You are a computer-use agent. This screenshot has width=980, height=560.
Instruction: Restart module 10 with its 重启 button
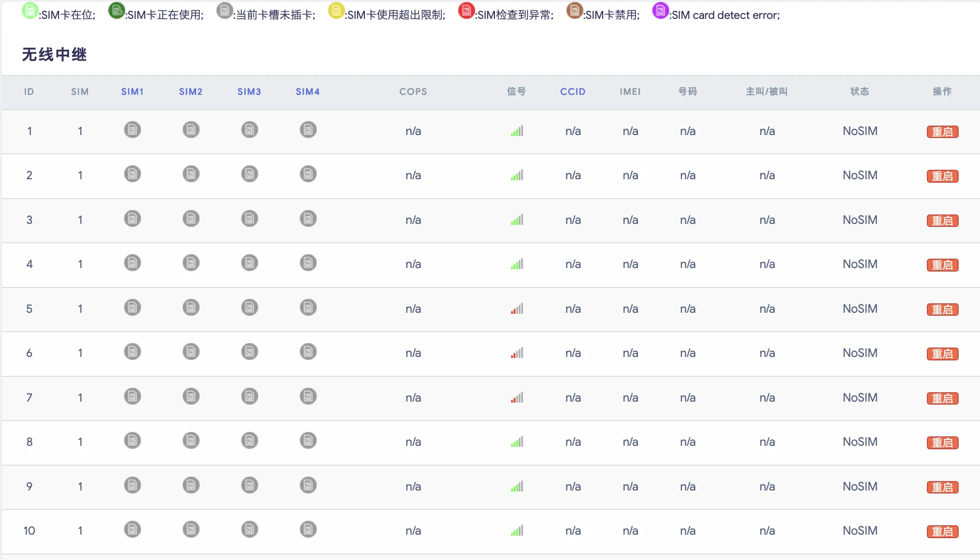[942, 531]
